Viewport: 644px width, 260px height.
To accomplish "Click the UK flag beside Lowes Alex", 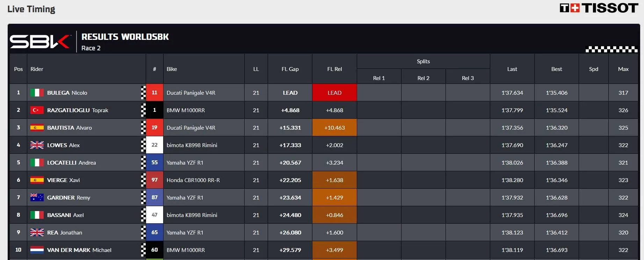I will [x=37, y=145].
